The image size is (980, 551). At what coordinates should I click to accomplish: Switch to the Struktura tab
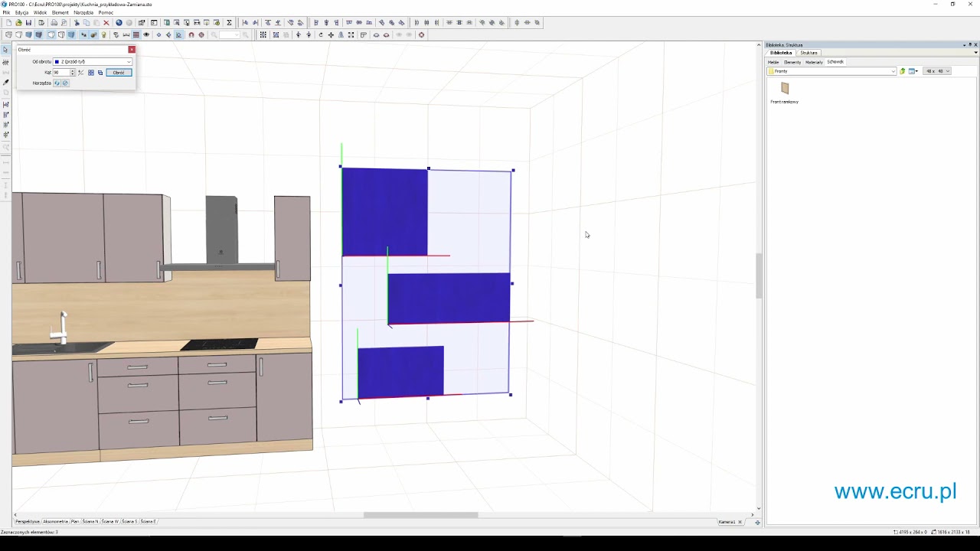[808, 53]
